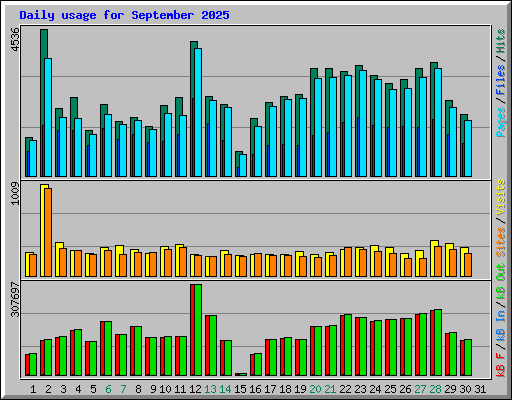This screenshot has height=400, width=512.
Task: Click the bottom axis value "307697"
Action: point(15,299)
